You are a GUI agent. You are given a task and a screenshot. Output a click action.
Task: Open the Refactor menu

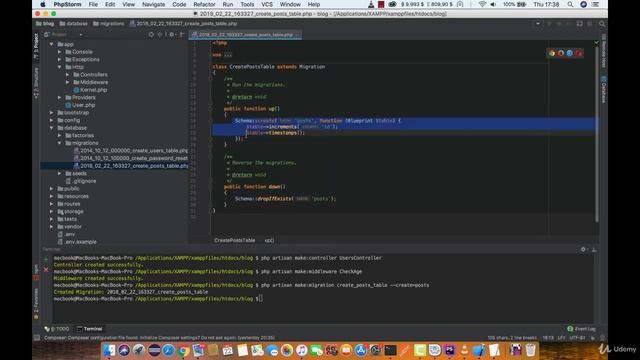(x=204, y=4)
